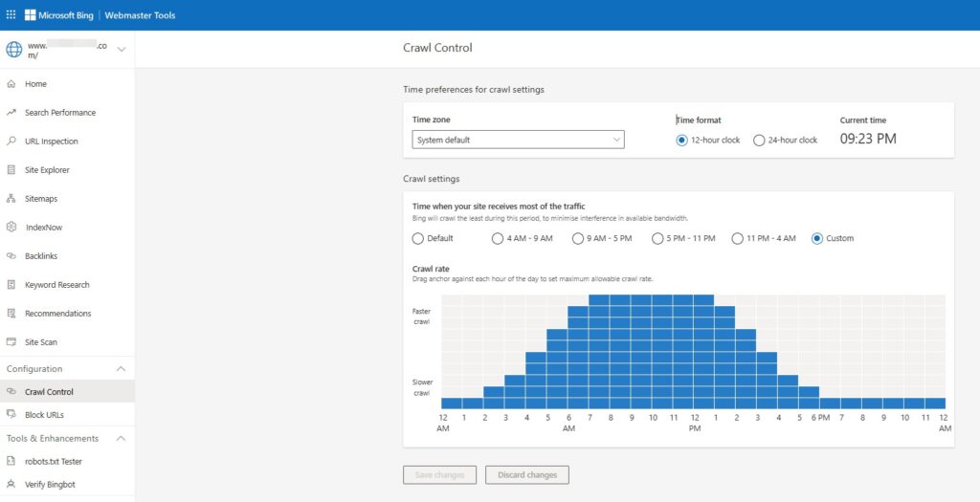Screen dimensions: 980x502
Task: Click the Backlinks chain icon
Action: [11, 256]
